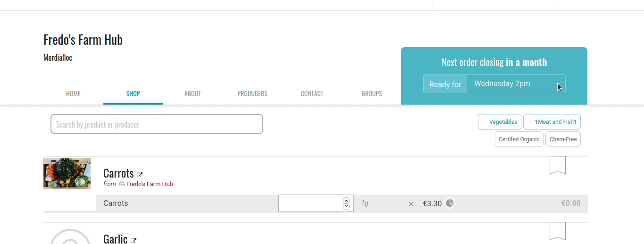View the Groups tab
The width and height of the screenshot is (644, 244).
[372, 94]
